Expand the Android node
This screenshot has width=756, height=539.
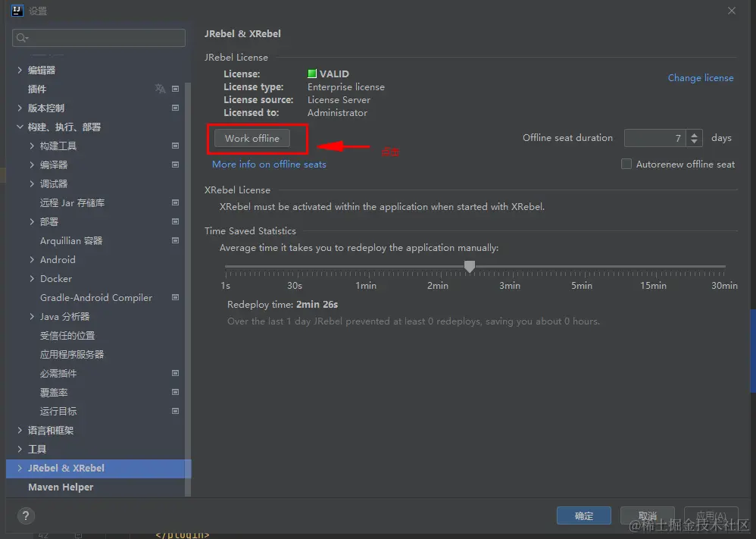click(32, 259)
